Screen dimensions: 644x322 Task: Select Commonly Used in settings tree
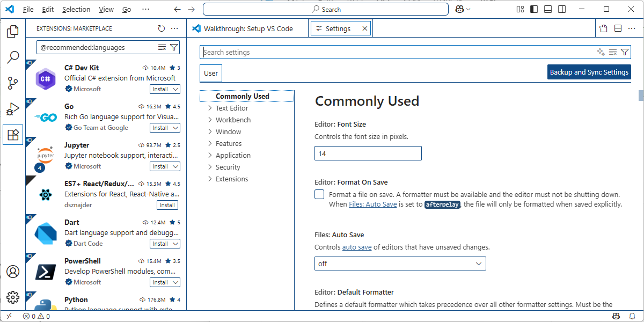tap(247, 96)
